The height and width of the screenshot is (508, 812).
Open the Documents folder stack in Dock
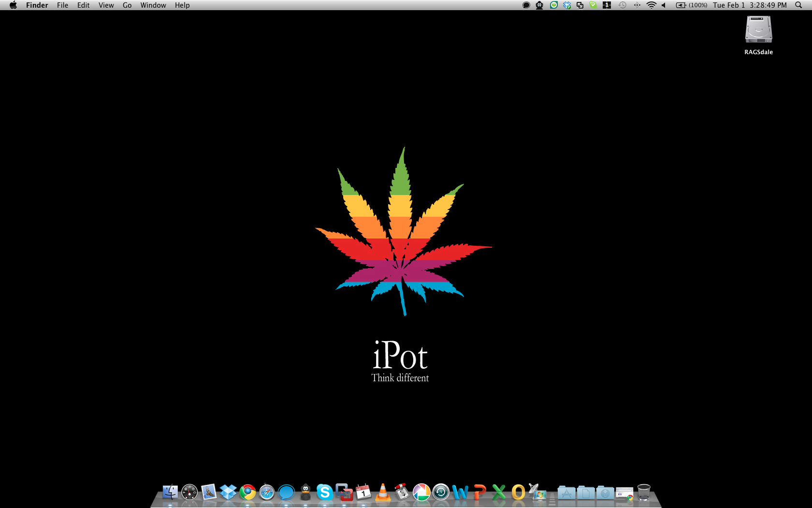(586, 493)
